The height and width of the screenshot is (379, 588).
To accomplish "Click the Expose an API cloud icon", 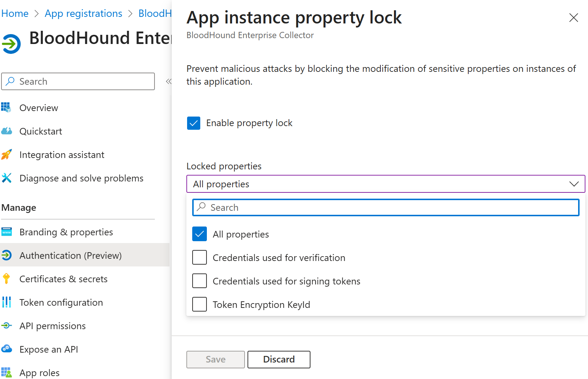I will click(x=7, y=349).
